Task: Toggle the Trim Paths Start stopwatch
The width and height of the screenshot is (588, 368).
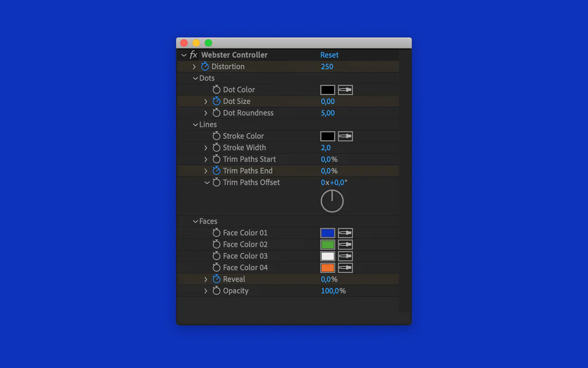Action: [216, 159]
